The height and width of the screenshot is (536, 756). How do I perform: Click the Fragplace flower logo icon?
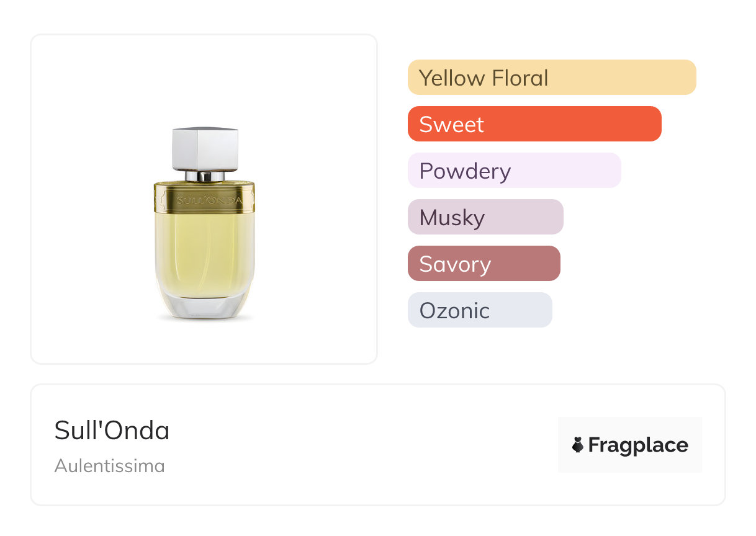coord(578,445)
